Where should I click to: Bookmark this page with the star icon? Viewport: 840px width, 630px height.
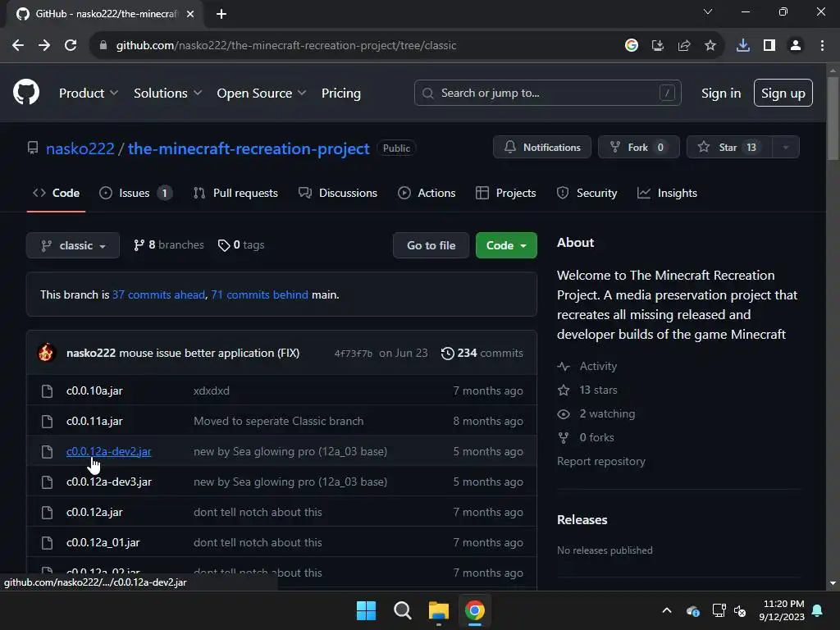coord(710,46)
